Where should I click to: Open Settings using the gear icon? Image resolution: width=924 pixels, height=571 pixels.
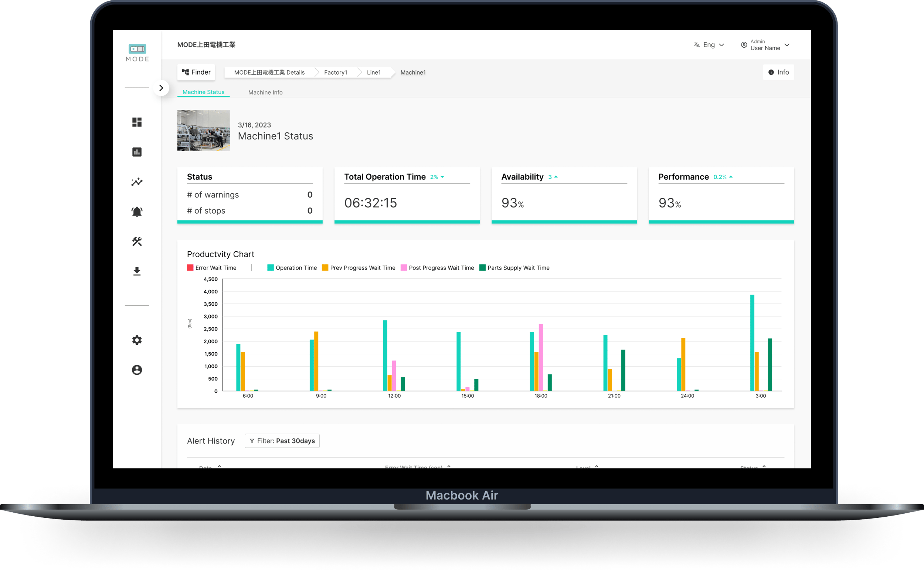pyautogui.click(x=137, y=340)
